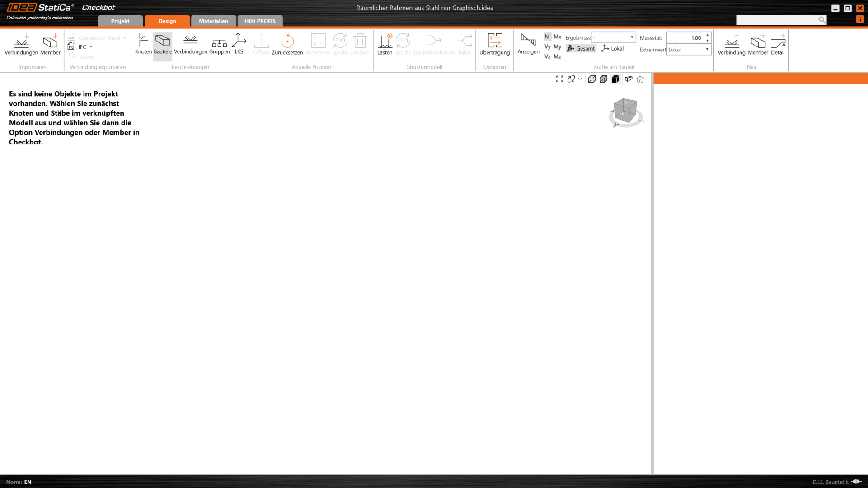Click the Zurücksetzen reset icon

pos(287,44)
